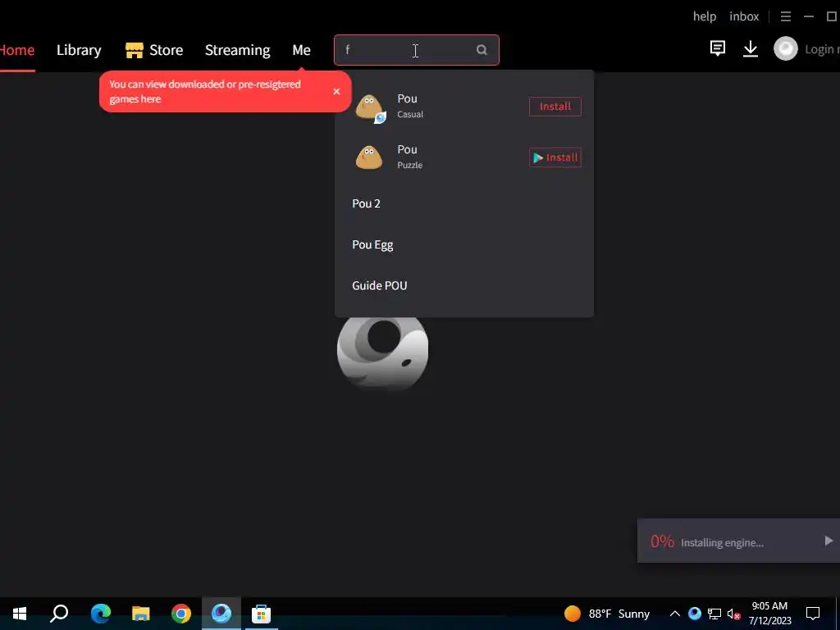Choose the Guide POU suggestion
This screenshot has height=630, width=840.
pyautogui.click(x=379, y=285)
